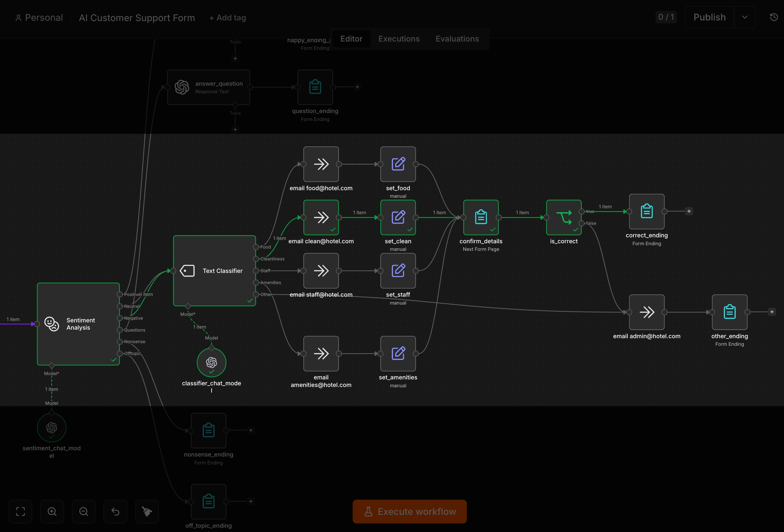Select the answer_question OpenAI node
The image size is (784, 532).
pos(208,87)
